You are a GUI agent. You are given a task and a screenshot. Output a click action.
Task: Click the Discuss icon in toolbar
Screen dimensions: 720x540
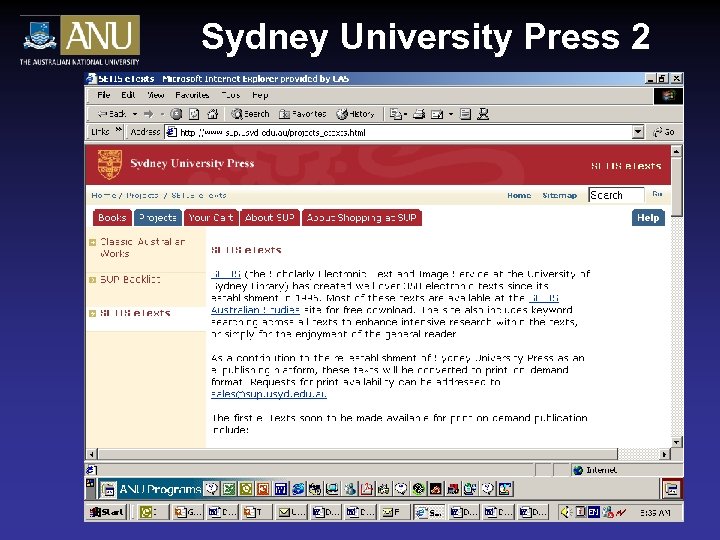pyautogui.click(x=466, y=114)
